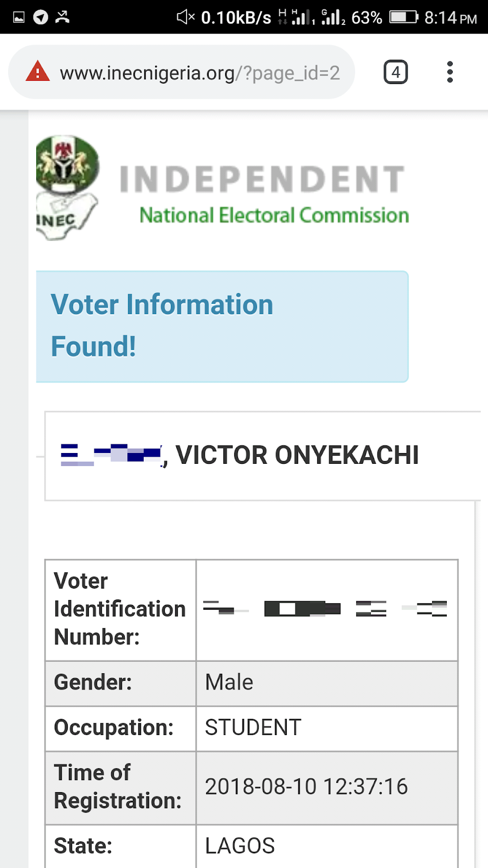The height and width of the screenshot is (868, 488).
Task: Tap the Voter Information Found banner
Action: coord(222,326)
